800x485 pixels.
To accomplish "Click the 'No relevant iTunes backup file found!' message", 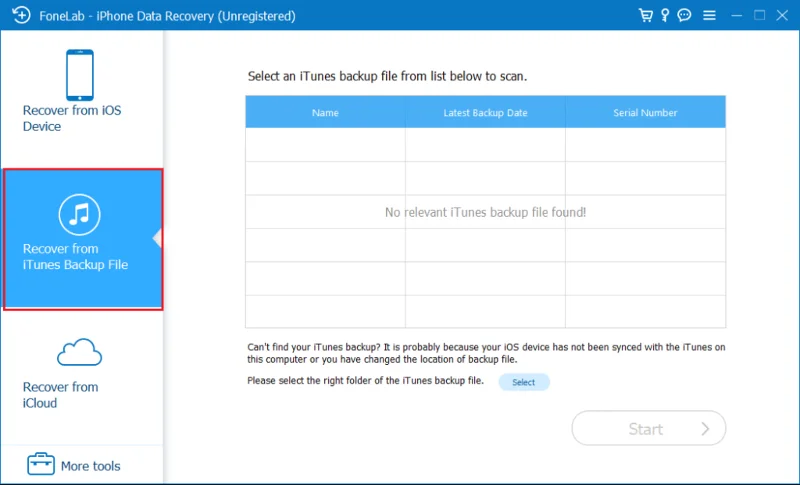I will coord(485,212).
